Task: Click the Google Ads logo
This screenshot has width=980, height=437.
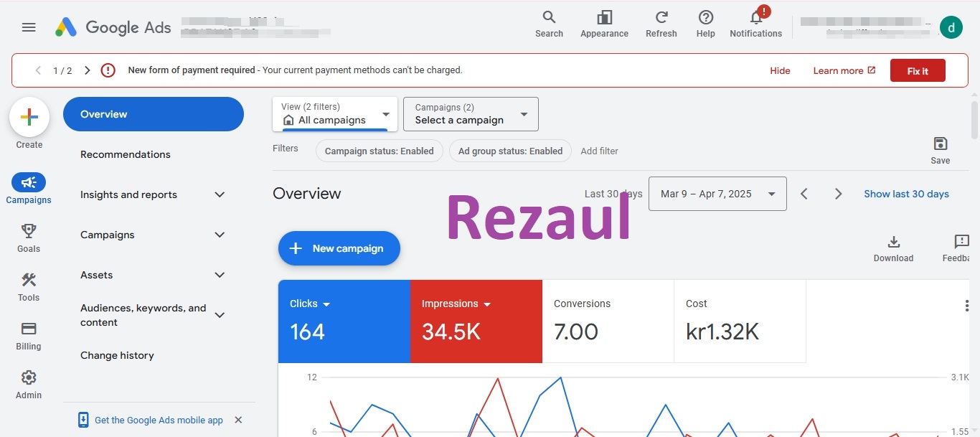Action: [x=113, y=27]
